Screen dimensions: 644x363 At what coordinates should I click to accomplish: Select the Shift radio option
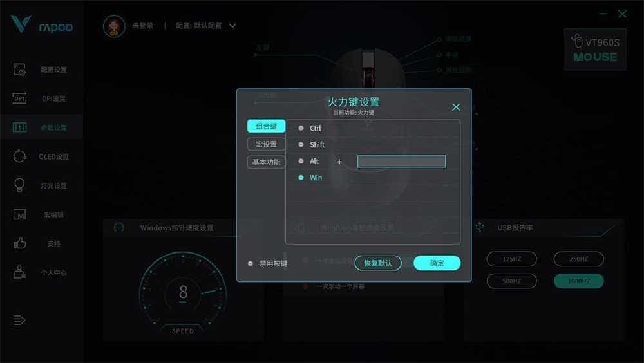click(301, 145)
